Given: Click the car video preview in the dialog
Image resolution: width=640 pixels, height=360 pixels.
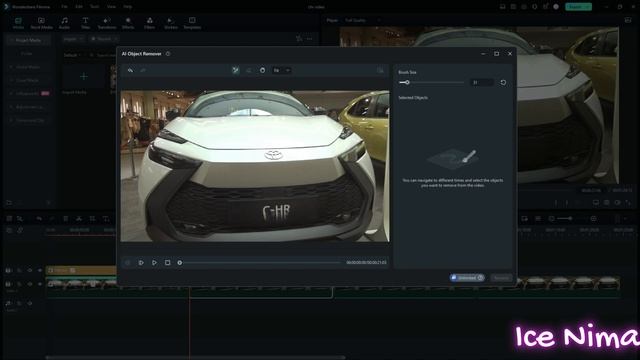Looking at the screenshot, I should [x=255, y=166].
